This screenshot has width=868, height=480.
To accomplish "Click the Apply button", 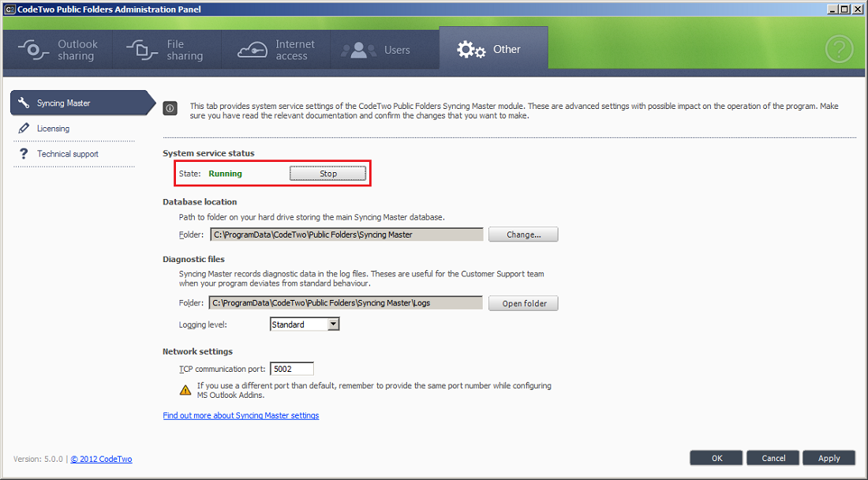I will pyautogui.click(x=829, y=458).
